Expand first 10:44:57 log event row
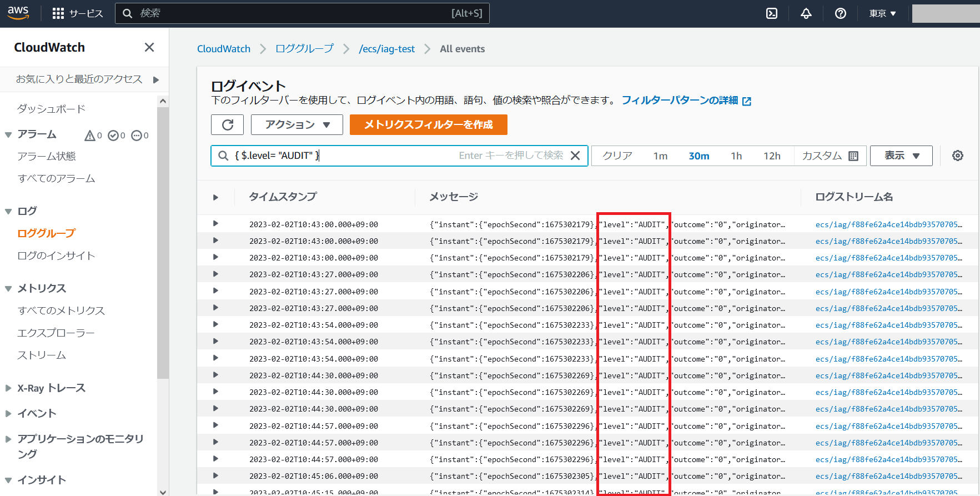Screen dimensions: 980x496 pos(215,425)
